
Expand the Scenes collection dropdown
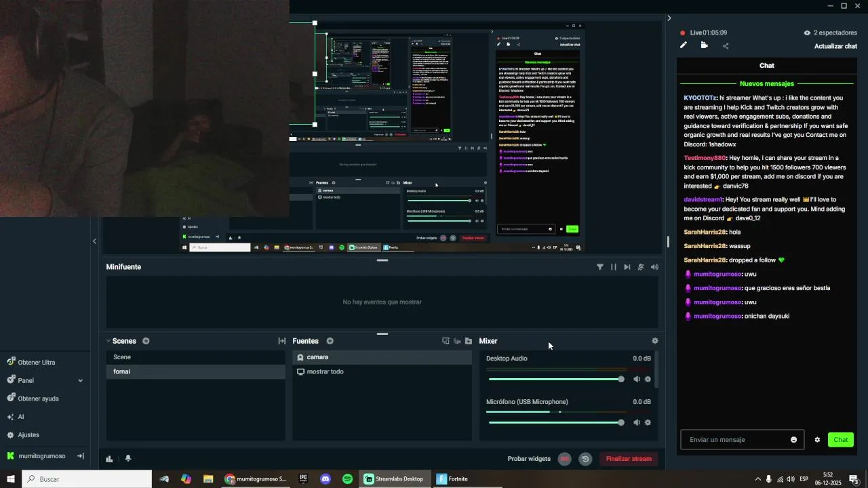(108, 341)
